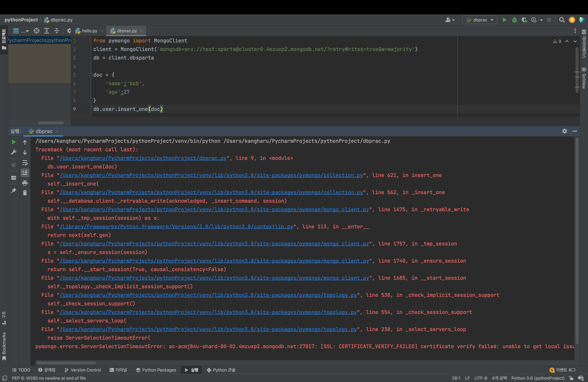Click the Run console horizontal scrollbar
The image size is (588, 382).
tap(66, 363)
